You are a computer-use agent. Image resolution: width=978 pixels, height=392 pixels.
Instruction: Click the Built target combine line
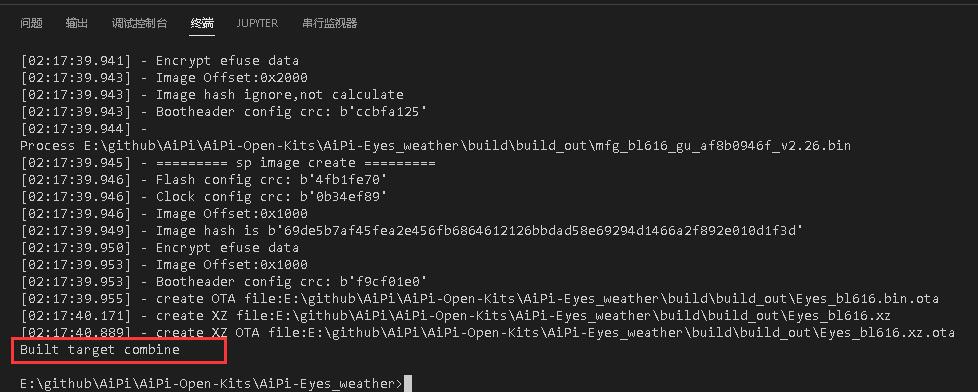tap(100, 350)
